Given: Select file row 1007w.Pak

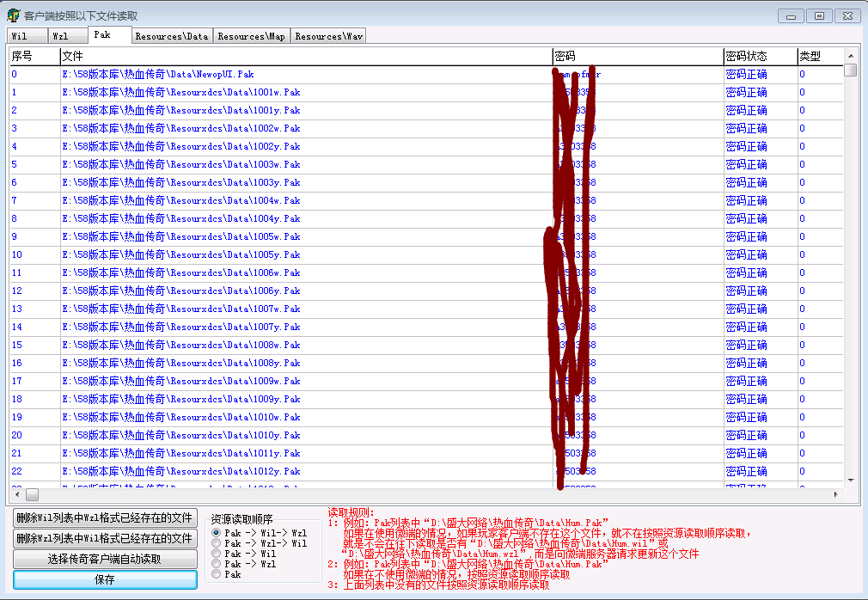Looking at the screenshot, I should click(x=426, y=309).
